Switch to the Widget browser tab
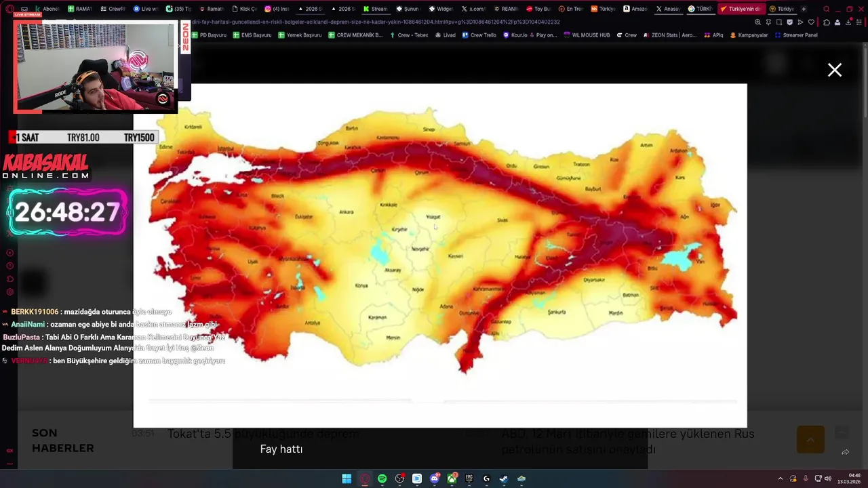 coord(441,9)
